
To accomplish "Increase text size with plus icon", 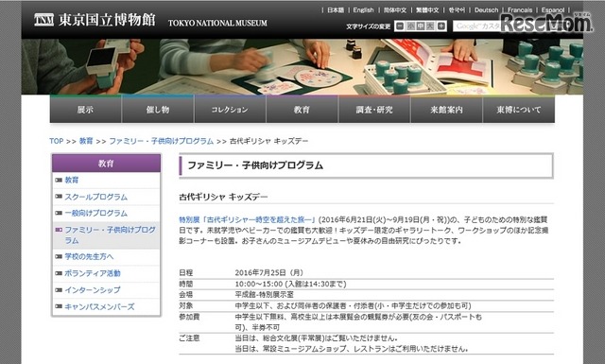I will (x=441, y=26).
